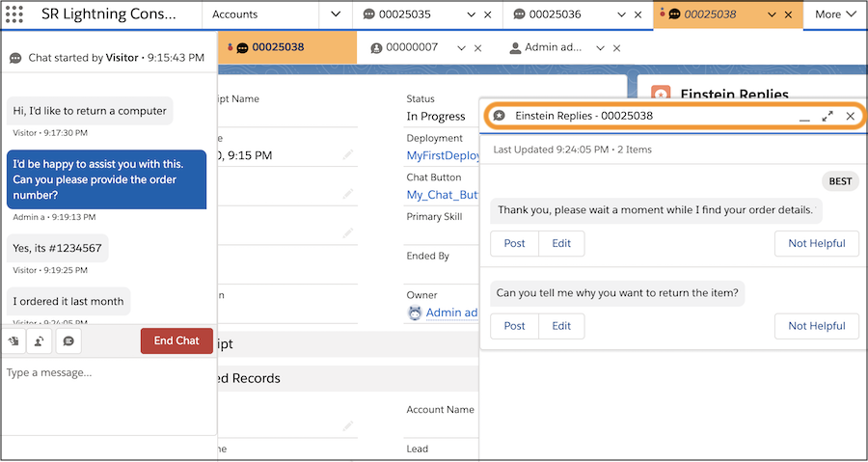The width and height of the screenshot is (868, 462).
Task: Click the In Progress status value
Action: pyautogui.click(x=436, y=116)
